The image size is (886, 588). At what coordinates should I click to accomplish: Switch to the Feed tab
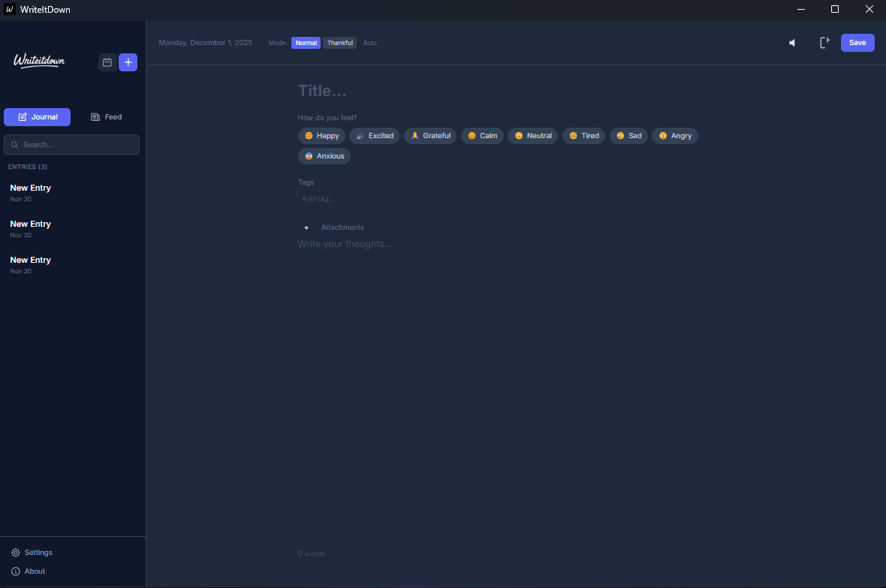tap(106, 116)
